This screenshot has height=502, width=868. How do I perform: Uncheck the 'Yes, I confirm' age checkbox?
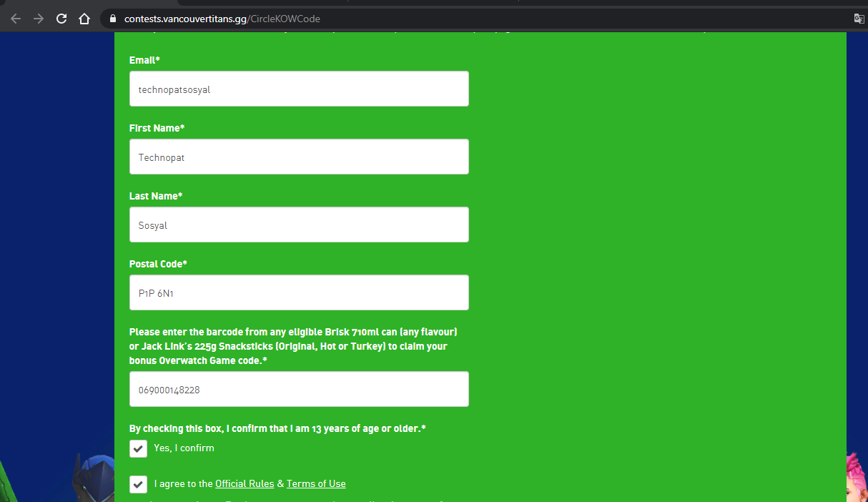[x=138, y=448]
